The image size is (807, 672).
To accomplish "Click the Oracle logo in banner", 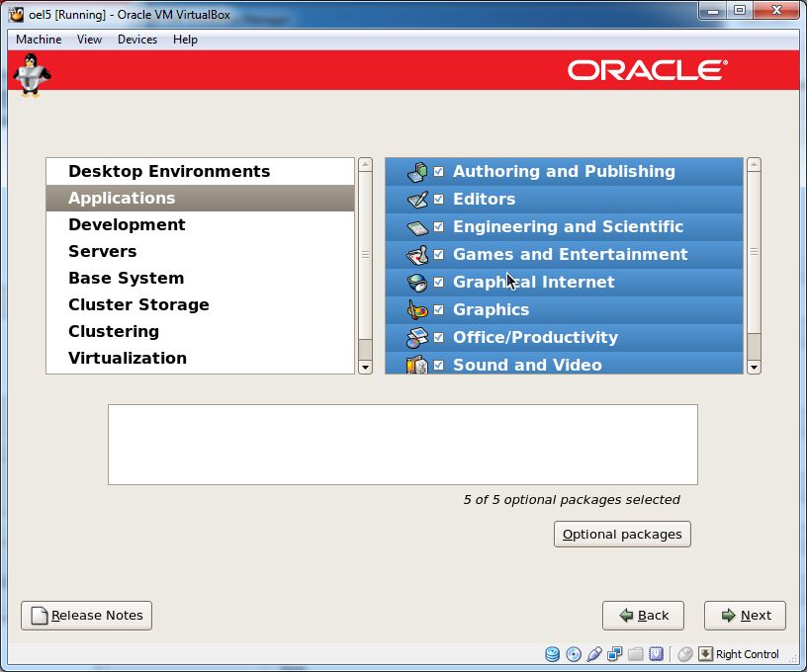I will click(x=648, y=70).
